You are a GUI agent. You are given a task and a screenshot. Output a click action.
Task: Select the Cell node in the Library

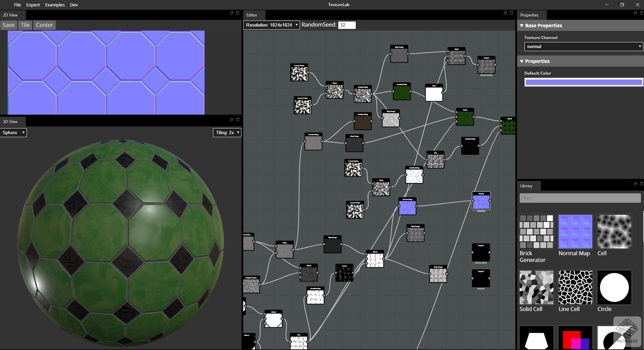tap(614, 232)
